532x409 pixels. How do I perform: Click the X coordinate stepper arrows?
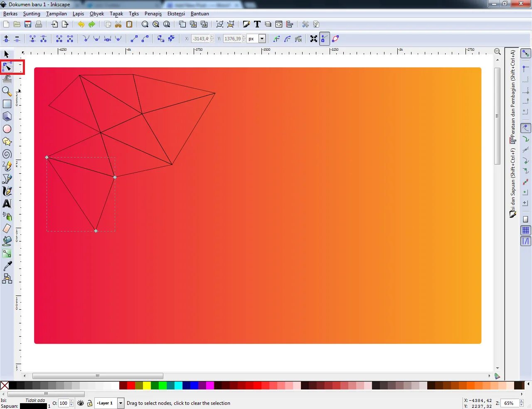(x=212, y=39)
